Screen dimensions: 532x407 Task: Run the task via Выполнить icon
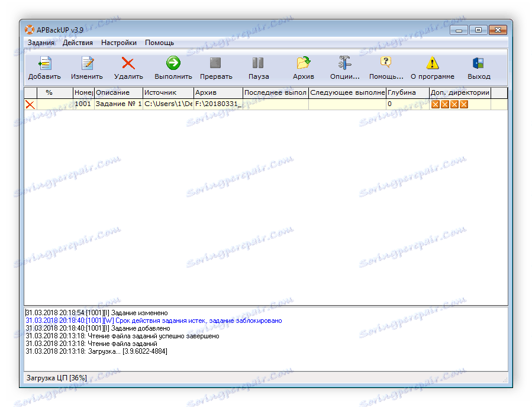[172, 67]
